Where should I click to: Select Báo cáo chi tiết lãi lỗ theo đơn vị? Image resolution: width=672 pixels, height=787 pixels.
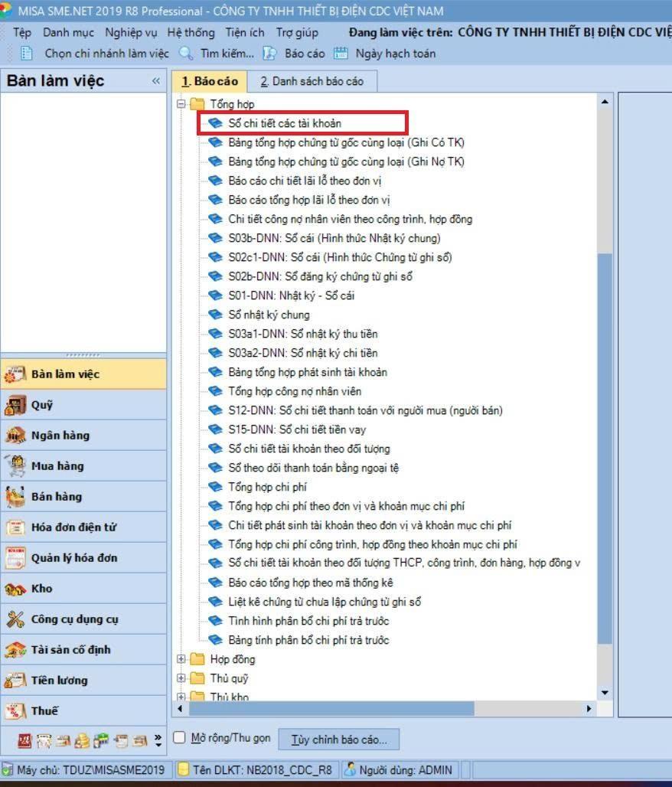point(305,181)
